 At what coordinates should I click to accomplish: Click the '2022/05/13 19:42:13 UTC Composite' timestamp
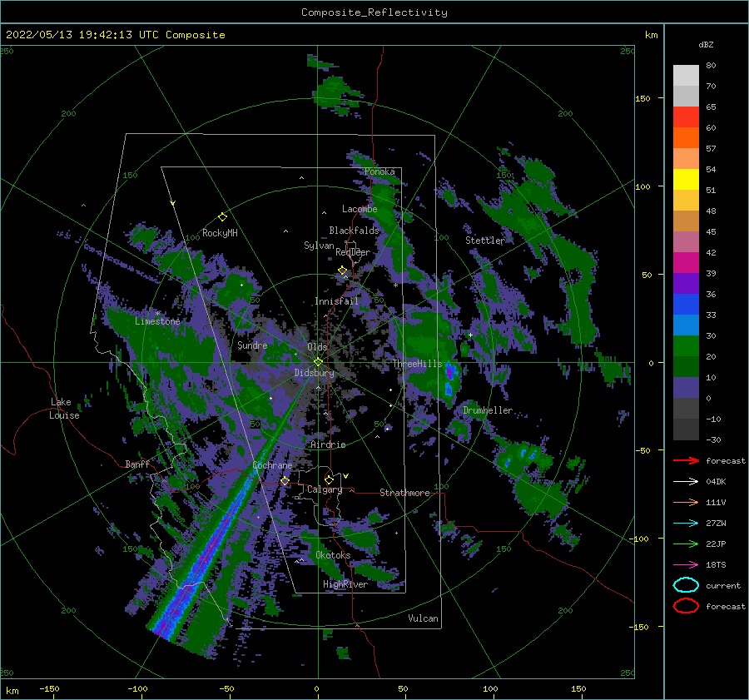(115, 35)
